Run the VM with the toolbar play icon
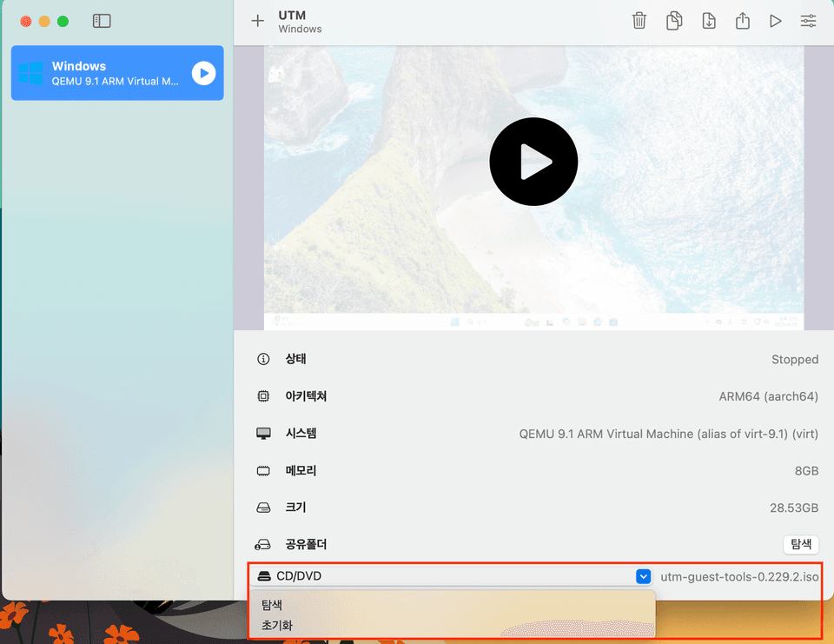 [x=776, y=21]
